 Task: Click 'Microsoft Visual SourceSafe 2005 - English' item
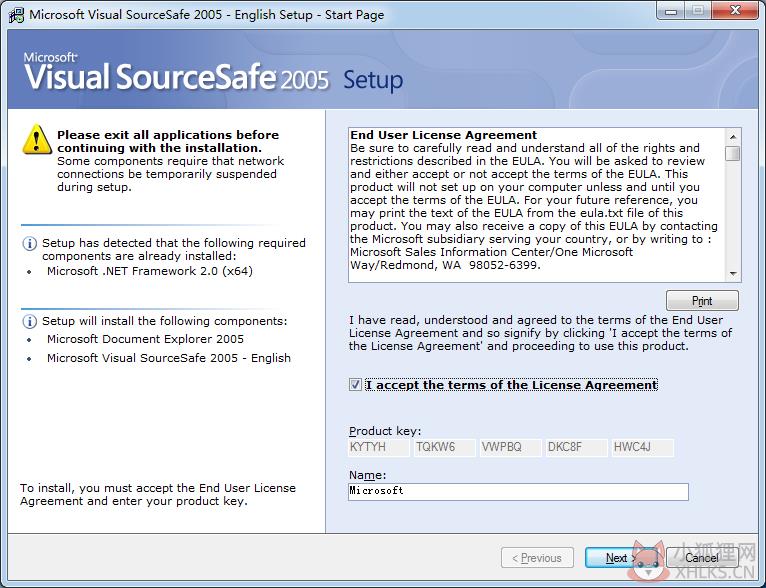point(169,358)
